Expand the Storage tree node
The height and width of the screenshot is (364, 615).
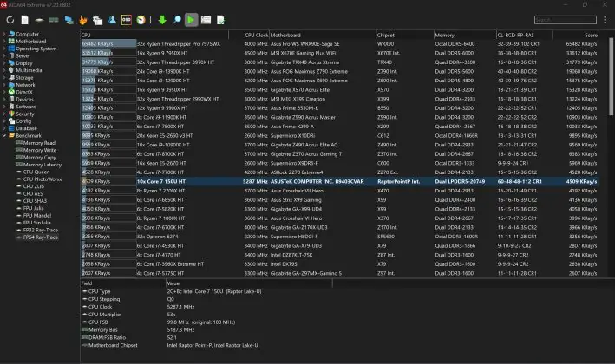(4, 78)
